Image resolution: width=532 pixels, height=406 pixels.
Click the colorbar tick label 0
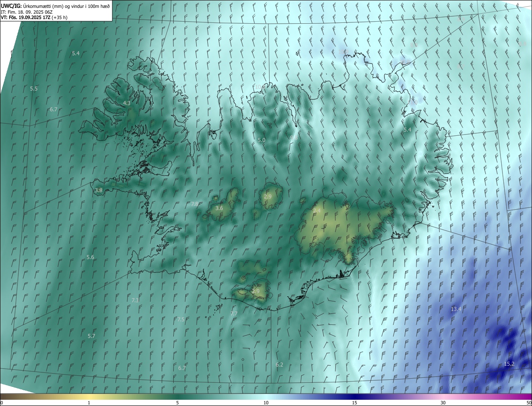point(2,403)
